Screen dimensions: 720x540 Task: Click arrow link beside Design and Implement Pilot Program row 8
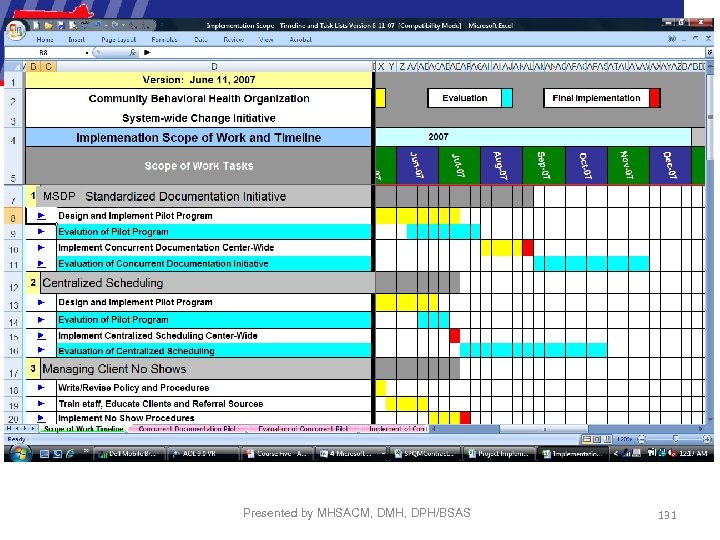click(41, 216)
